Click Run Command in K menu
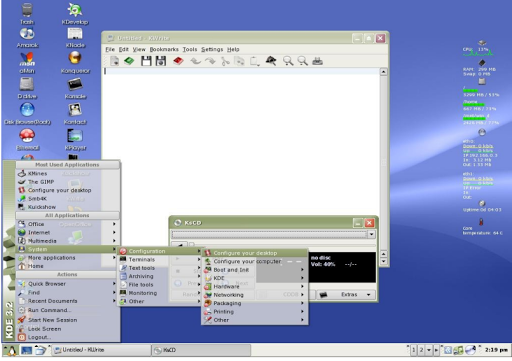 (68, 310)
